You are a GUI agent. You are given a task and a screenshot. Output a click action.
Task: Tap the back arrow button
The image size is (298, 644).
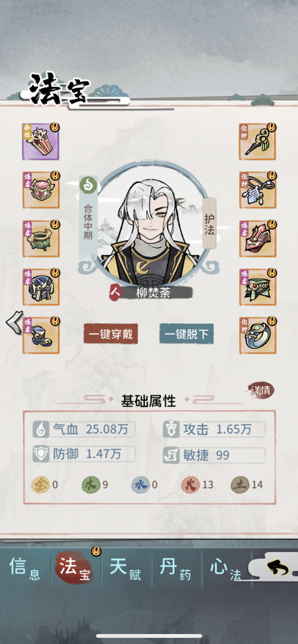click(278, 568)
